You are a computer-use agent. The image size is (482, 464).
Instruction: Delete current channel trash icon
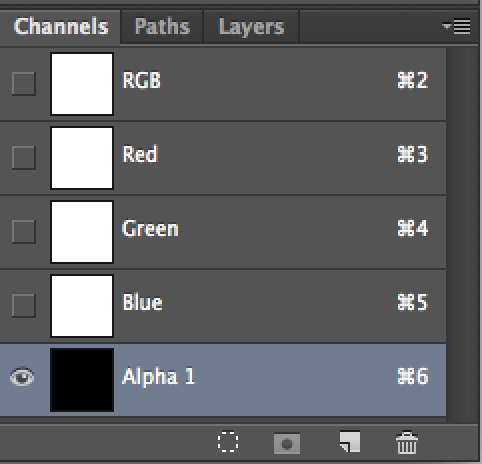[407, 442]
